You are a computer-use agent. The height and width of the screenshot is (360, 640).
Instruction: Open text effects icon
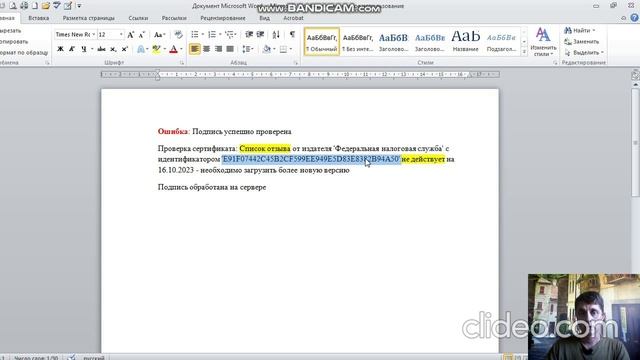(x=141, y=49)
